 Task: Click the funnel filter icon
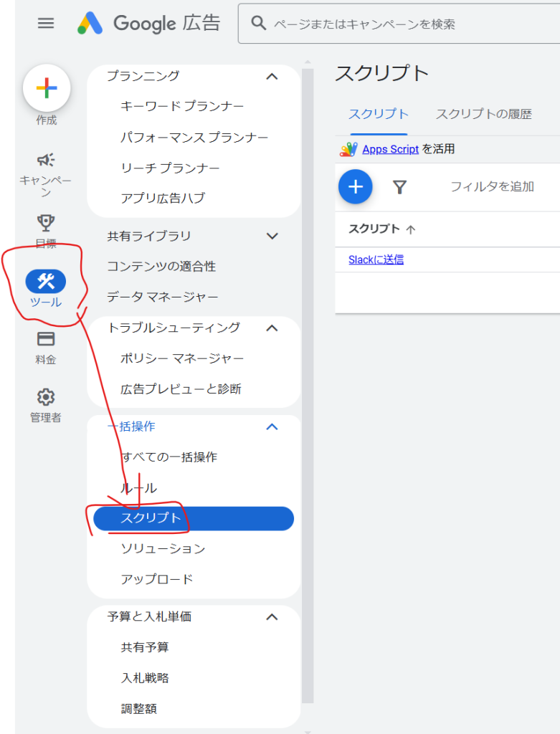click(400, 187)
